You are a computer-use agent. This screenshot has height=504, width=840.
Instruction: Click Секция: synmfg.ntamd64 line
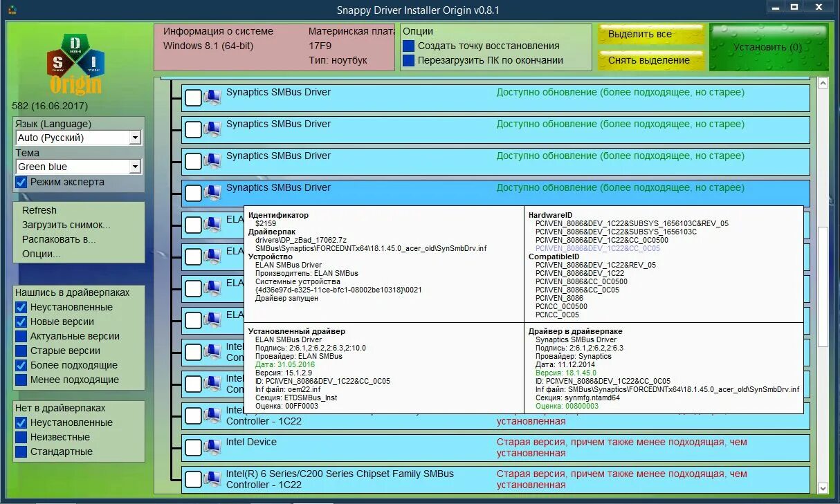point(578,398)
